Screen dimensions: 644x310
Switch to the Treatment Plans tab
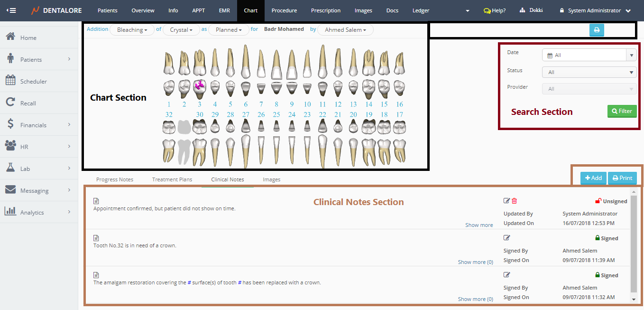pos(172,179)
